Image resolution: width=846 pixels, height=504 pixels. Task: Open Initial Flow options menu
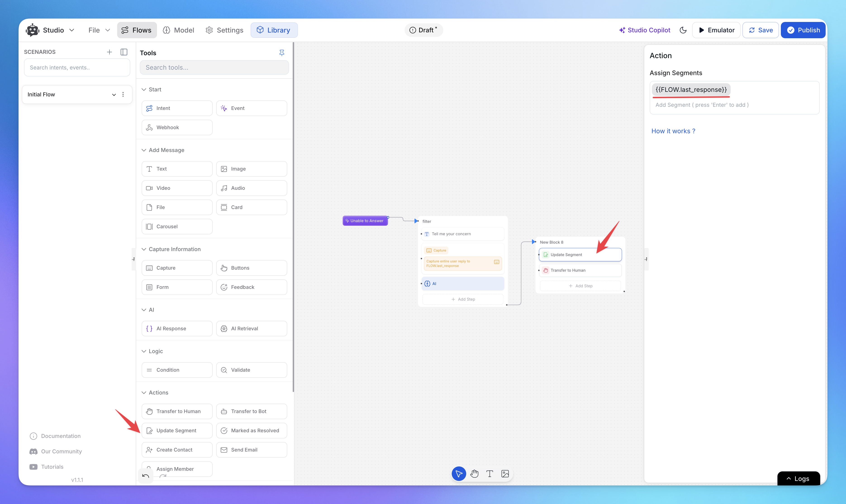pyautogui.click(x=123, y=94)
